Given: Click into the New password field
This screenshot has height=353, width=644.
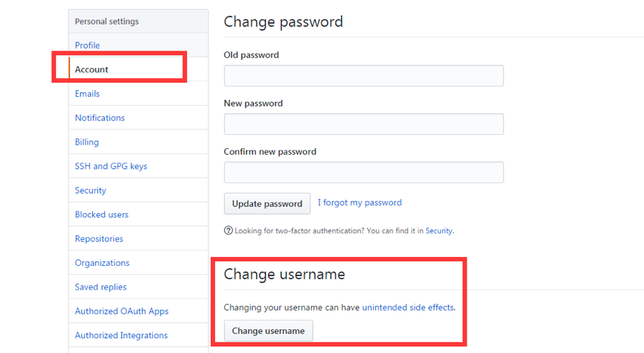Looking at the screenshot, I should pos(364,124).
